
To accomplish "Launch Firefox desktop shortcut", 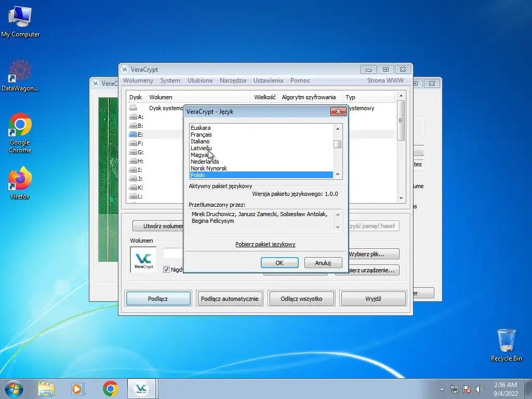I will [x=20, y=182].
